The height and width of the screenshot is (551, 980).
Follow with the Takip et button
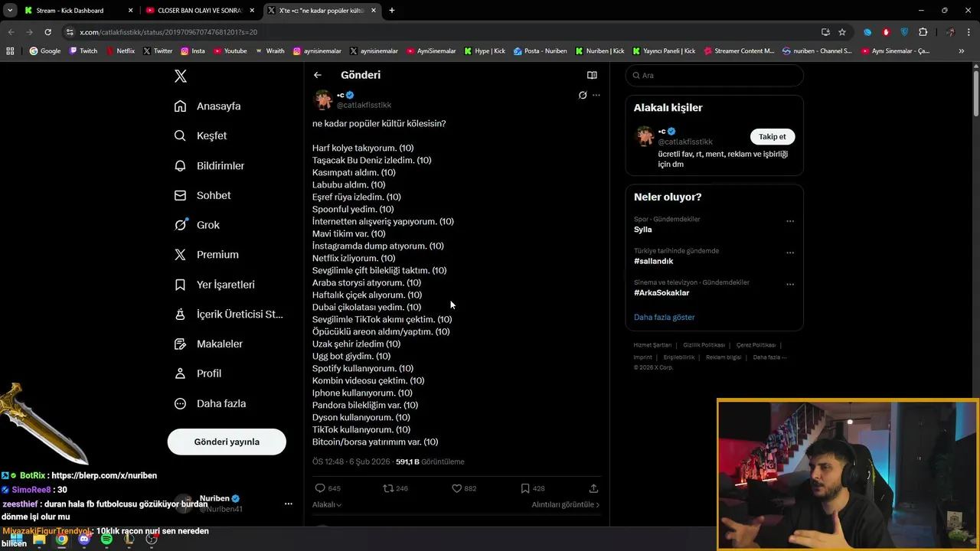[x=772, y=136]
